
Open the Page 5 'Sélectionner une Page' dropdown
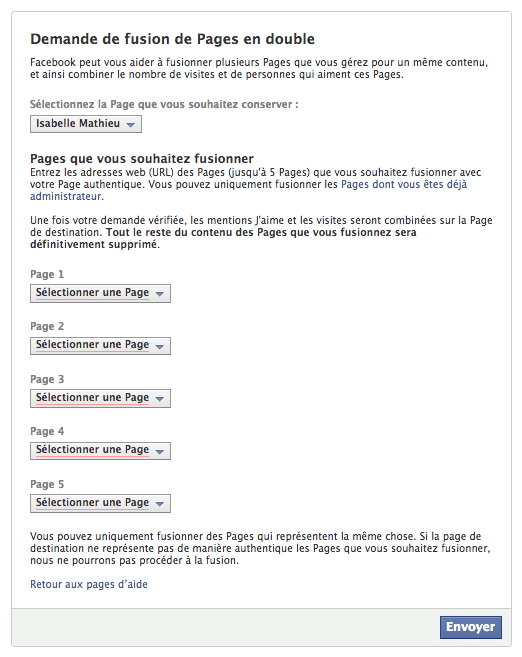tap(100, 503)
